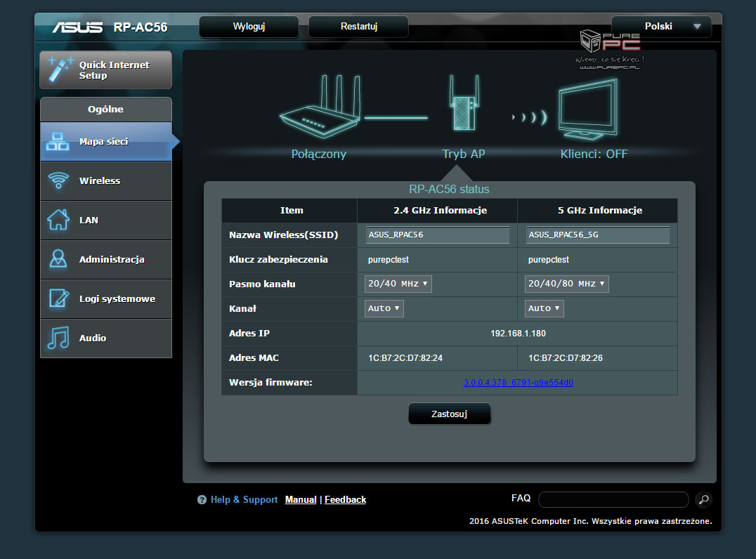The width and height of the screenshot is (756, 559).
Task: Click the 2.4 GHz SSID field ASUS_RPAC56
Action: [437, 235]
